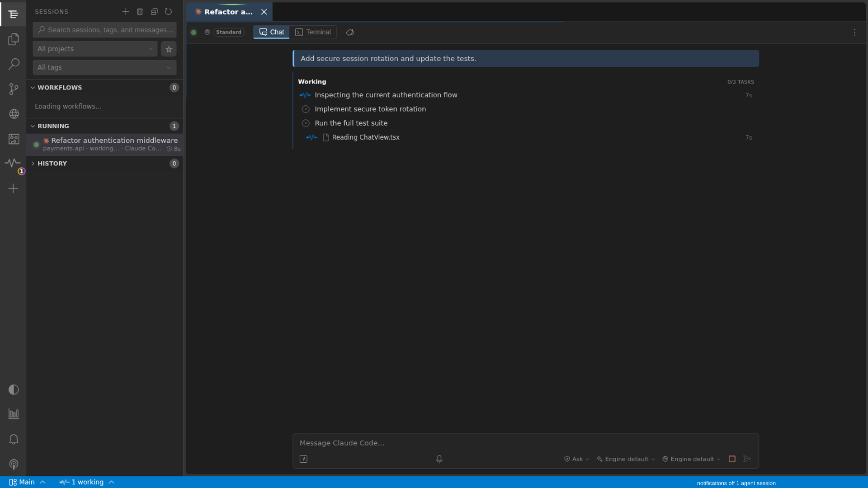
Task: Click the Loading workflows... text
Action: click(68, 106)
